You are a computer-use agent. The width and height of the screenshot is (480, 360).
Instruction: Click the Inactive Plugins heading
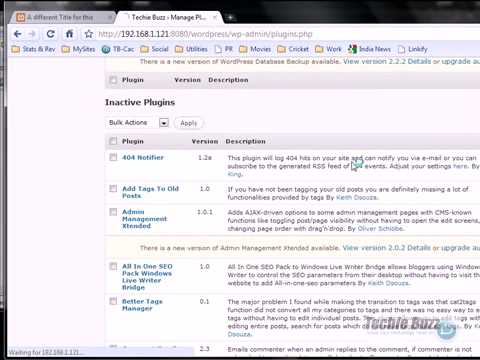(140, 102)
